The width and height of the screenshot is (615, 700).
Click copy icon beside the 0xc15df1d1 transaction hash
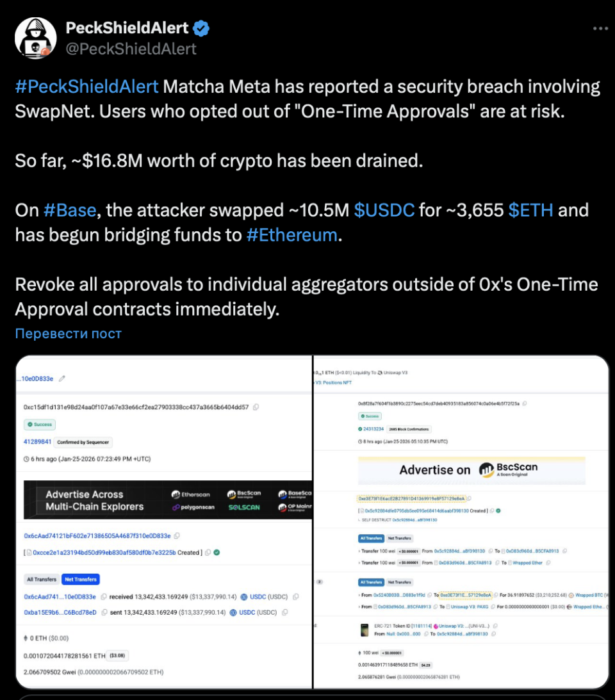coord(256,407)
